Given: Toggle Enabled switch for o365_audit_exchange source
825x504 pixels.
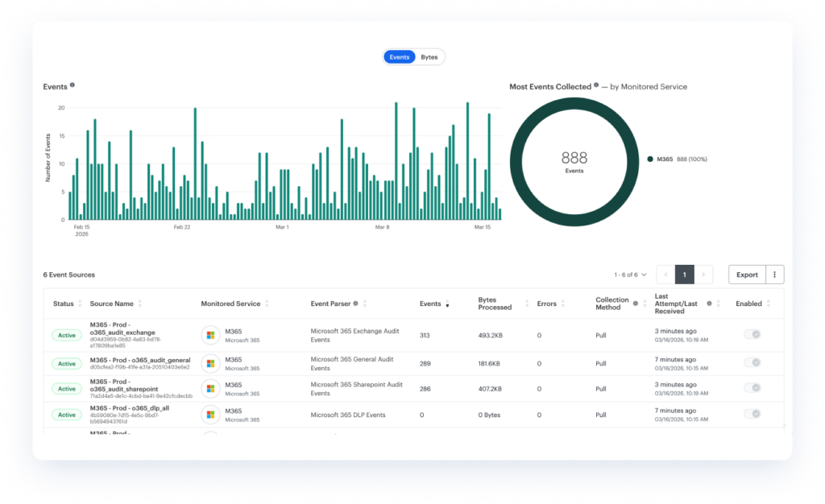Looking at the screenshot, I should [x=752, y=334].
